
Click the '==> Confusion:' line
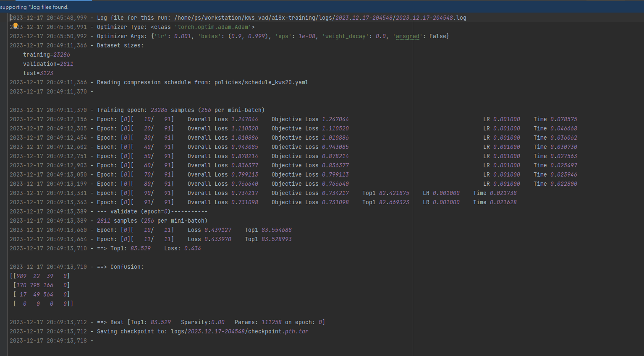pyautogui.click(x=120, y=267)
